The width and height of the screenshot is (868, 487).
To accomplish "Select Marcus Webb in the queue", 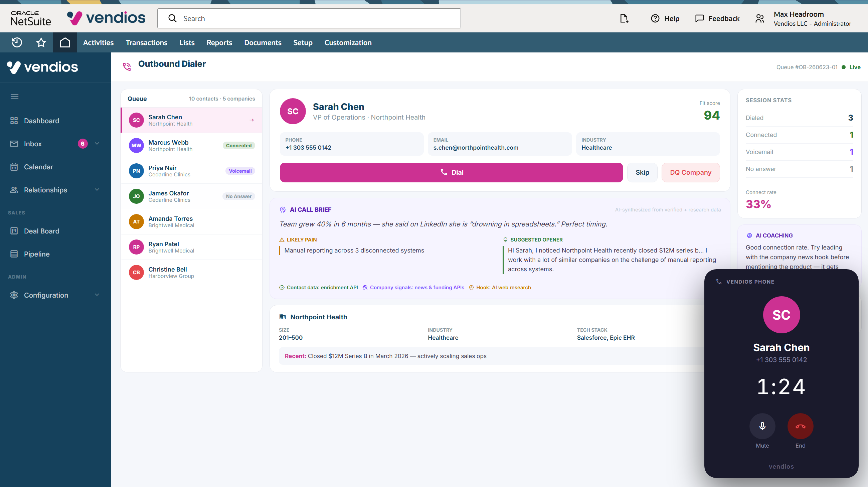I will point(191,145).
